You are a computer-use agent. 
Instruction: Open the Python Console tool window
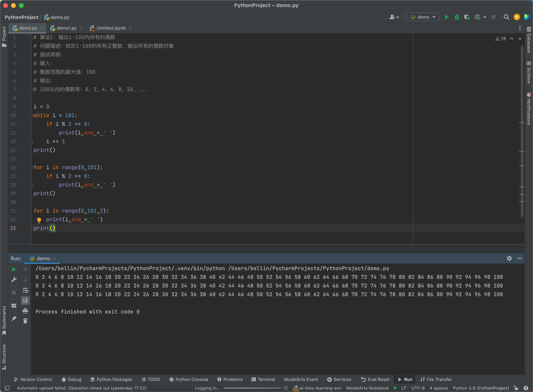point(189,379)
